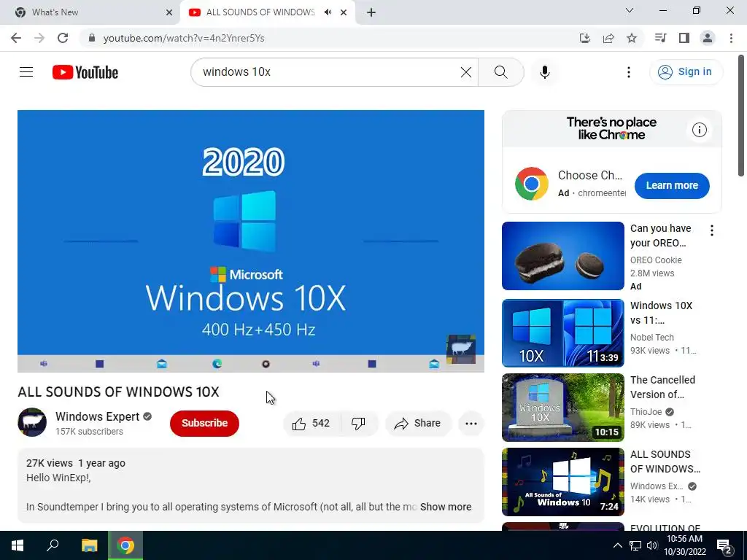Go to the YouTube home logo

click(85, 72)
